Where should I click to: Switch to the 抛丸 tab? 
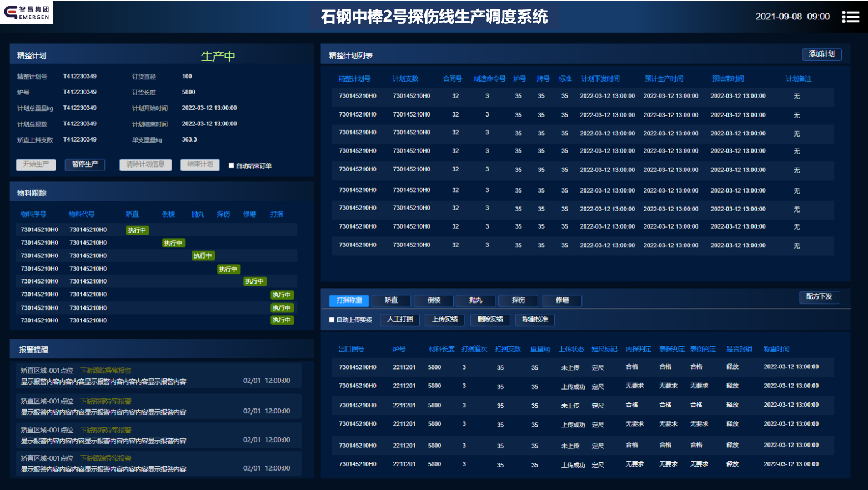tap(475, 300)
